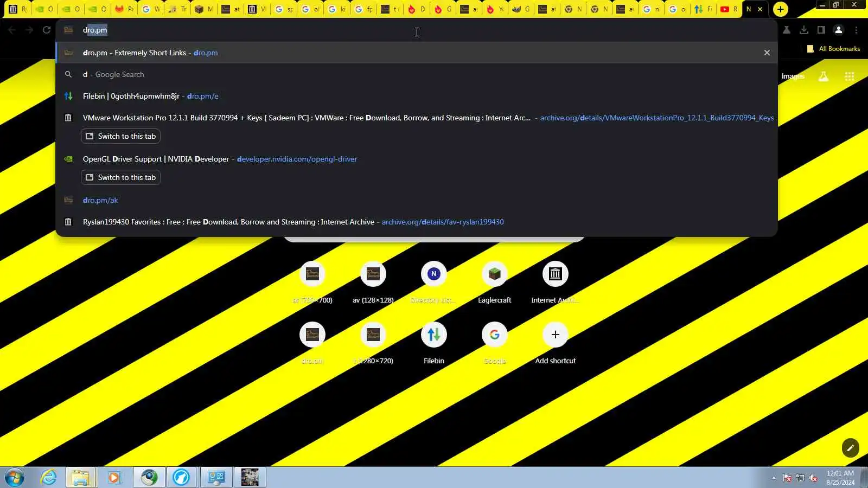Open the Chrome Labs flask icon in toolbar
868x488 pixels.
coord(787,30)
